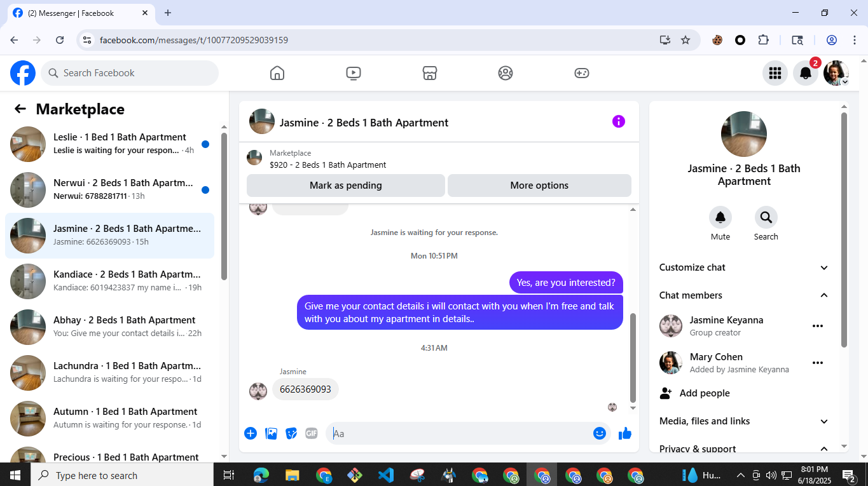Choose a GIF in the composer
Viewport: 868px width, 486px height.
click(x=312, y=433)
